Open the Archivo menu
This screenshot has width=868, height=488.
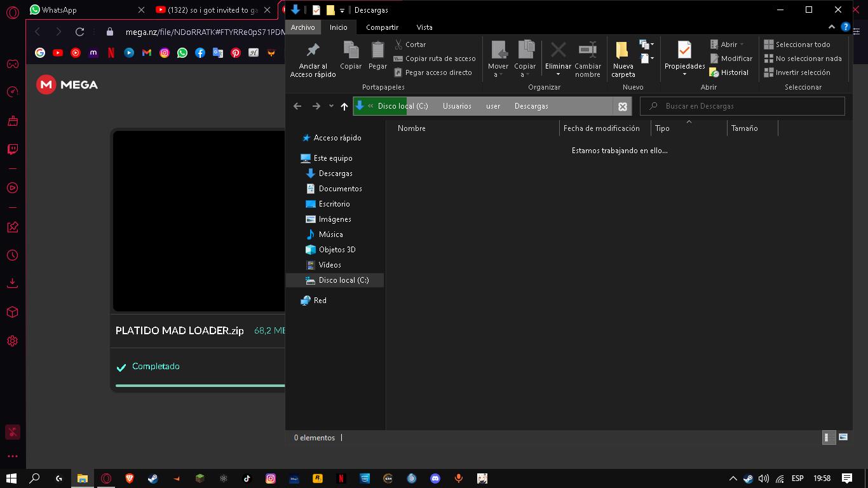pos(303,27)
